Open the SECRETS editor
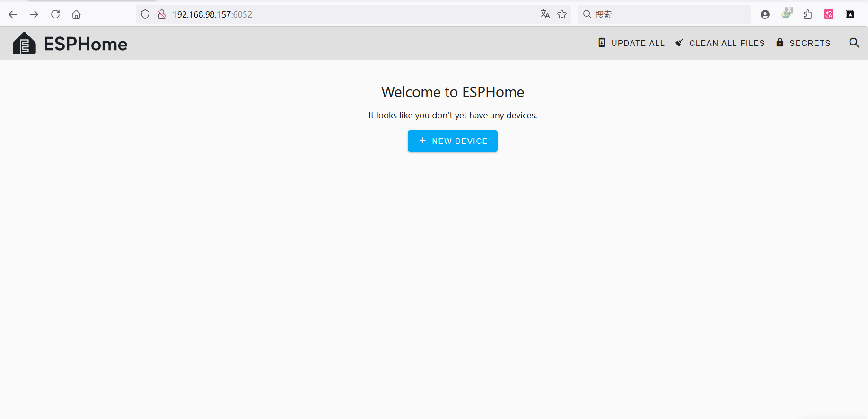The image size is (868, 419). point(803,43)
